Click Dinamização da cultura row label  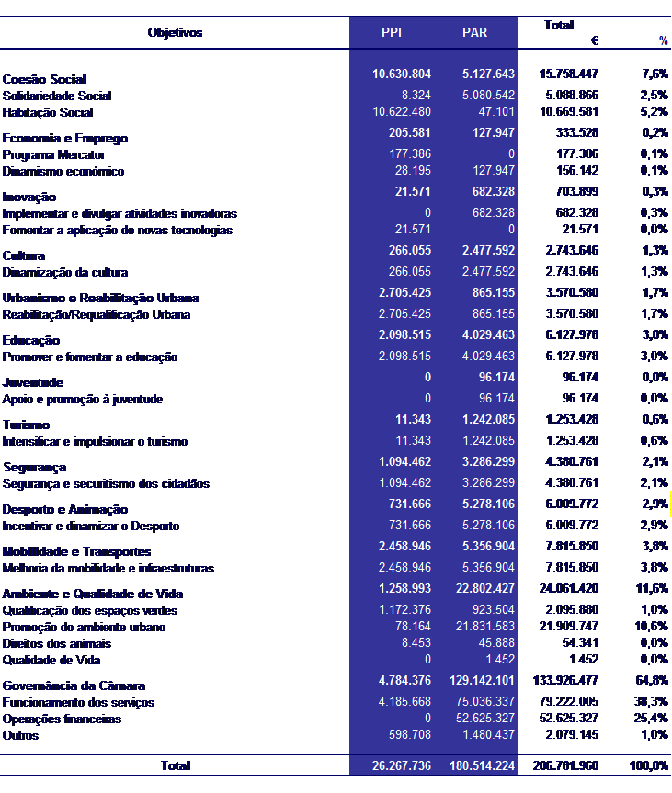click(x=64, y=273)
